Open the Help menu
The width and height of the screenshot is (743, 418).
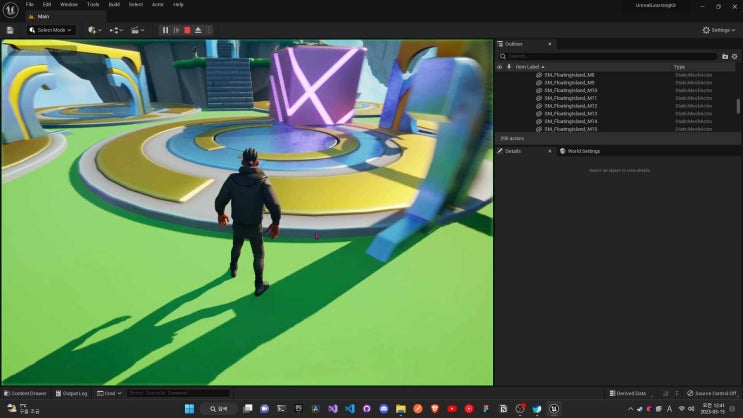coord(178,4)
